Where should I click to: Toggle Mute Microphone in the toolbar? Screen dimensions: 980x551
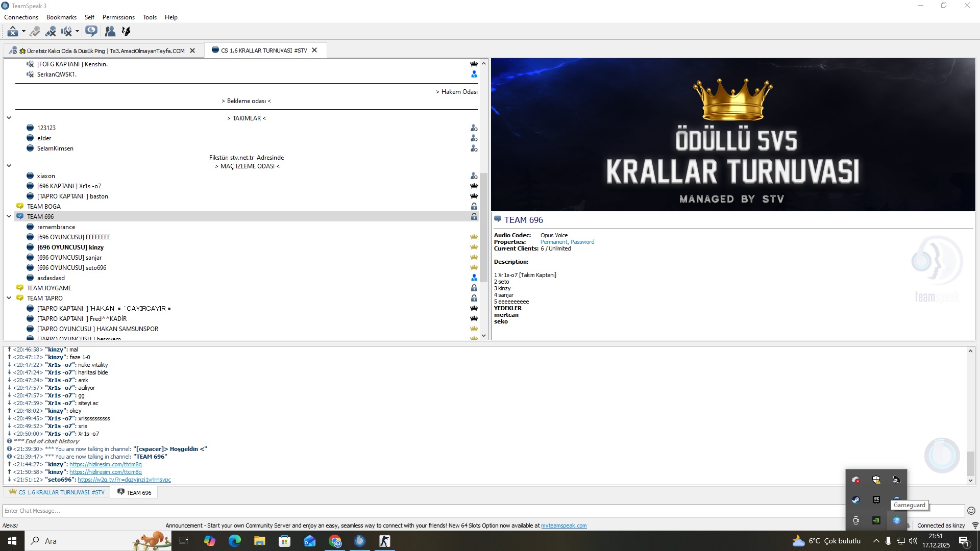click(51, 32)
